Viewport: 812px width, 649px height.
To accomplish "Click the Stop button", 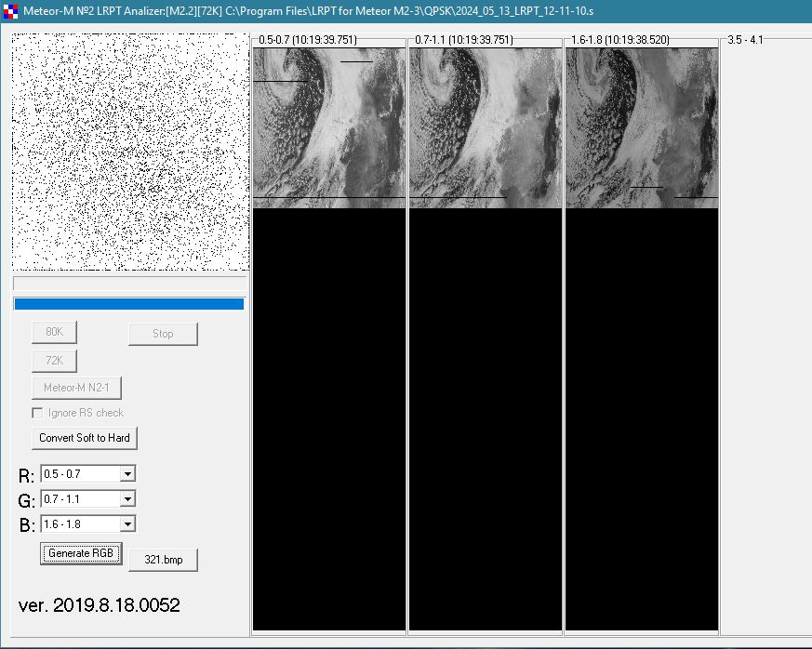I will pos(163,334).
